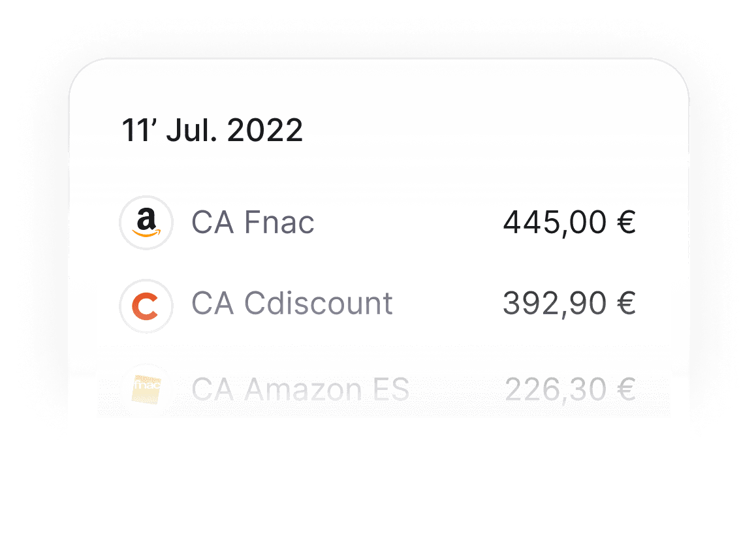Tap the faded yellow Fnac logo
Viewport: 756px width, 535px height.
(146, 389)
